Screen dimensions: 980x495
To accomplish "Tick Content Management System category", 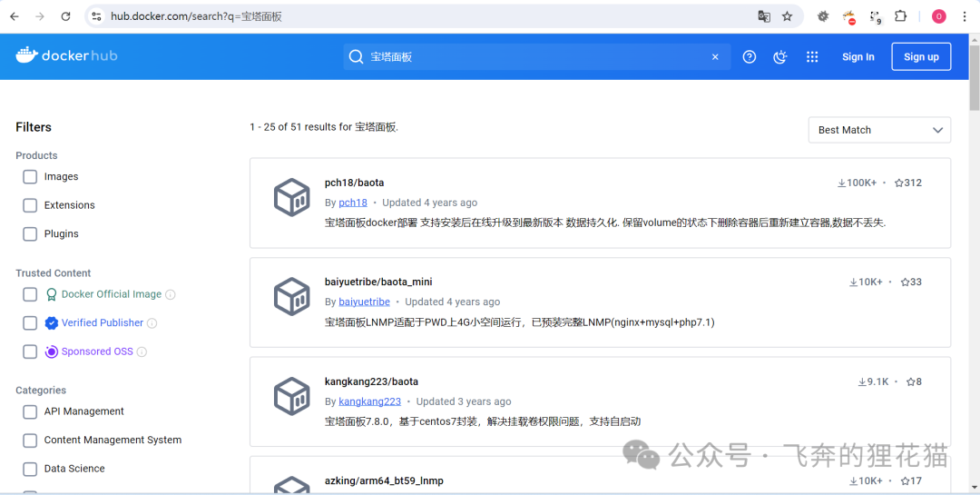I will (x=30, y=440).
